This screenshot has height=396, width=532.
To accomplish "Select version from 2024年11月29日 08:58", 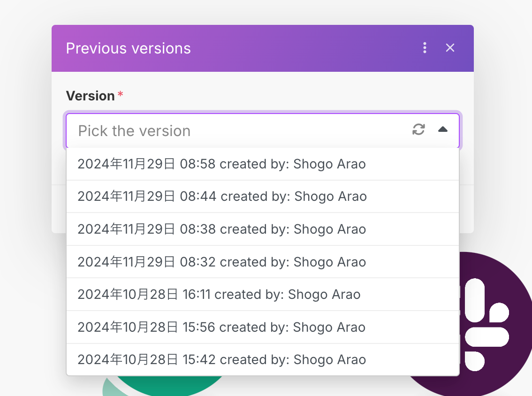I will click(x=263, y=164).
